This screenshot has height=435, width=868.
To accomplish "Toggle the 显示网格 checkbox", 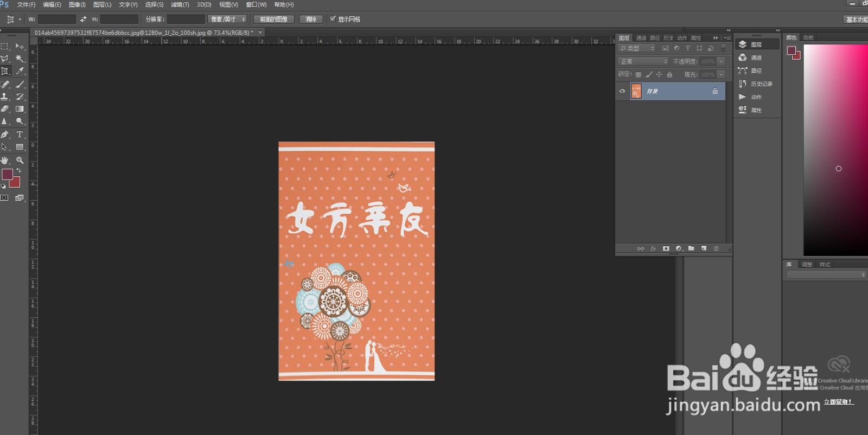I will click(x=333, y=19).
